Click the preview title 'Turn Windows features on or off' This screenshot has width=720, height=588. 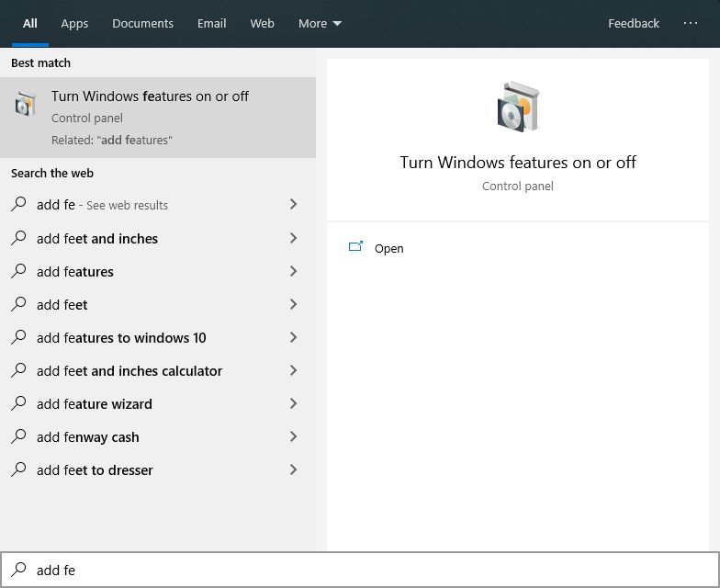click(x=518, y=162)
